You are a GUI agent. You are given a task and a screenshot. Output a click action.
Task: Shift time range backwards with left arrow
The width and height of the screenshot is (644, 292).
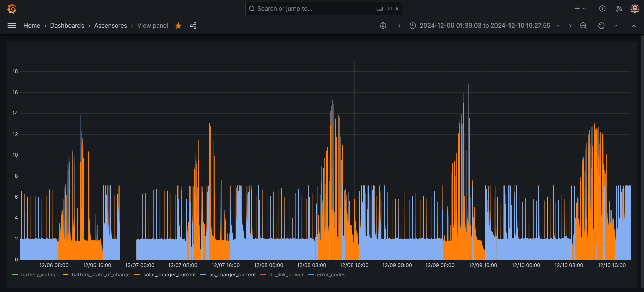(399, 26)
